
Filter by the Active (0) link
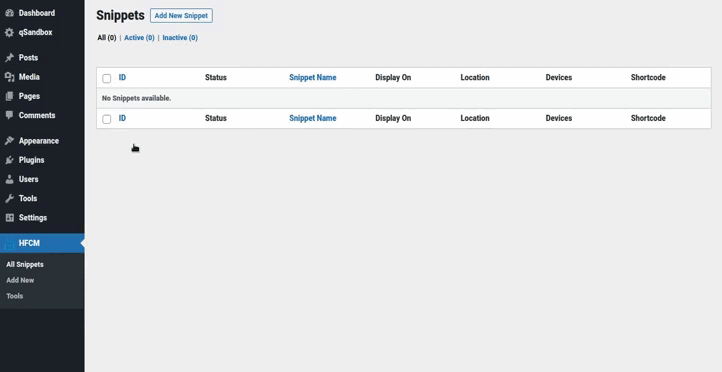(139, 38)
